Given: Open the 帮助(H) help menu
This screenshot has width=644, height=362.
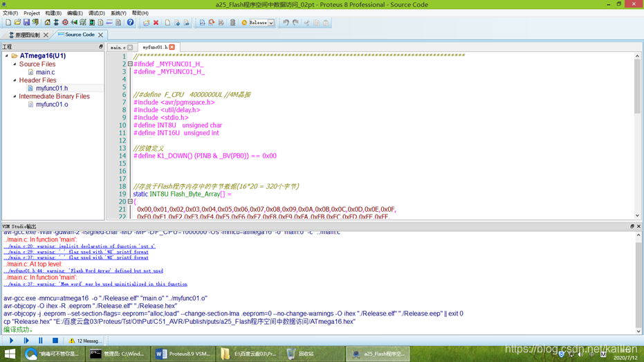Looking at the screenshot, I should click(140, 13).
